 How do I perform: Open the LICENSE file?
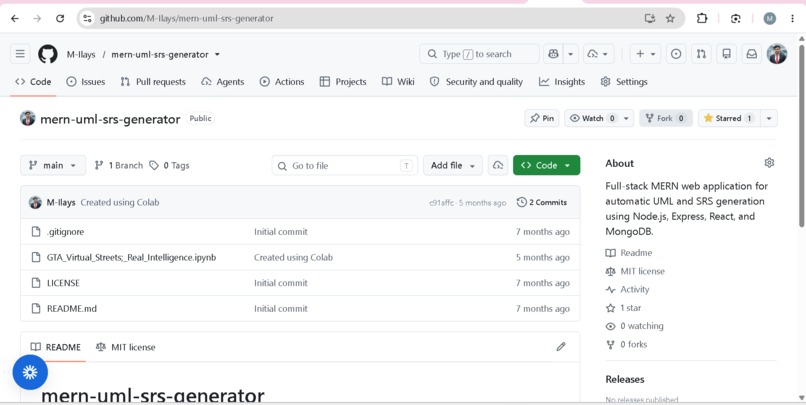[x=63, y=283]
